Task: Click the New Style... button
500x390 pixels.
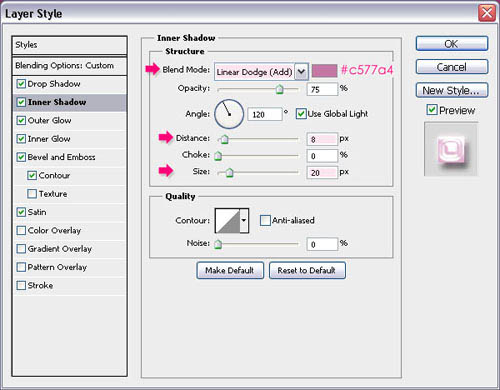Action: coord(452,90)
